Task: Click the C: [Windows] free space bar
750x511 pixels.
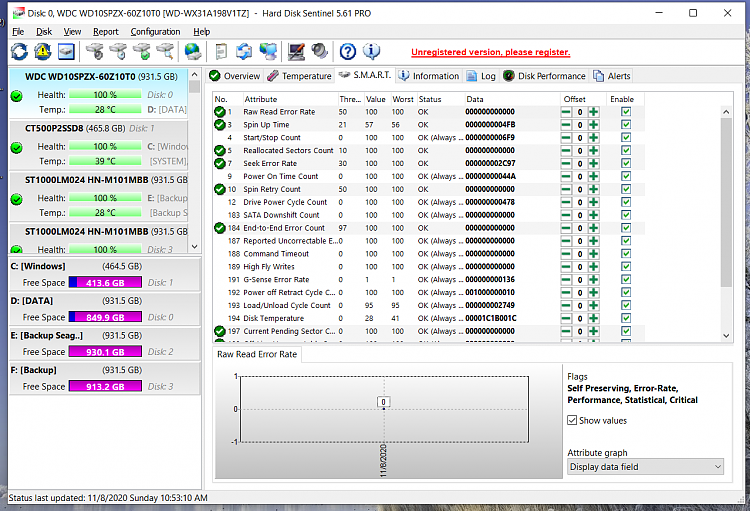Action: [105, 282]
